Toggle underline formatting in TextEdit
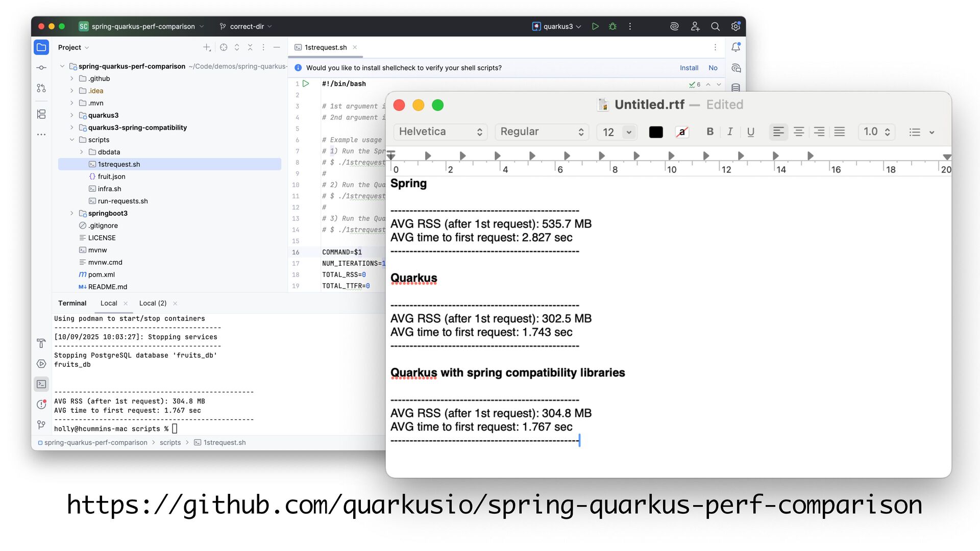 750,132
